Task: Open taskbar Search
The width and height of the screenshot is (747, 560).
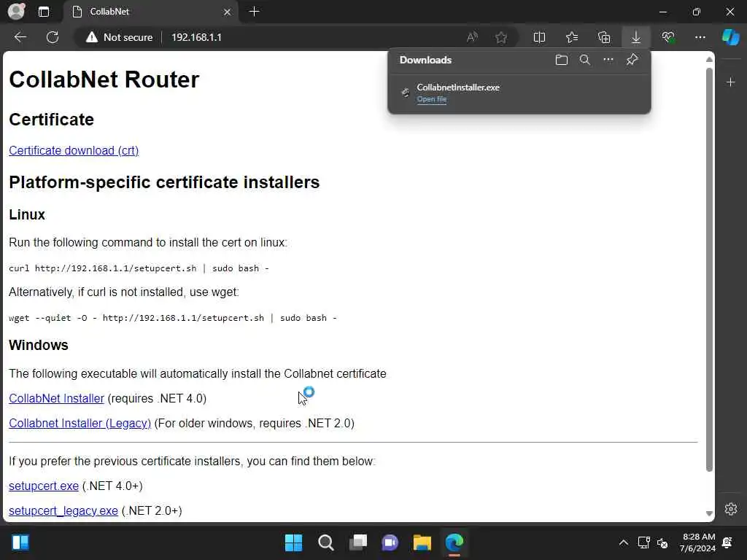Action: pos(326,542)
